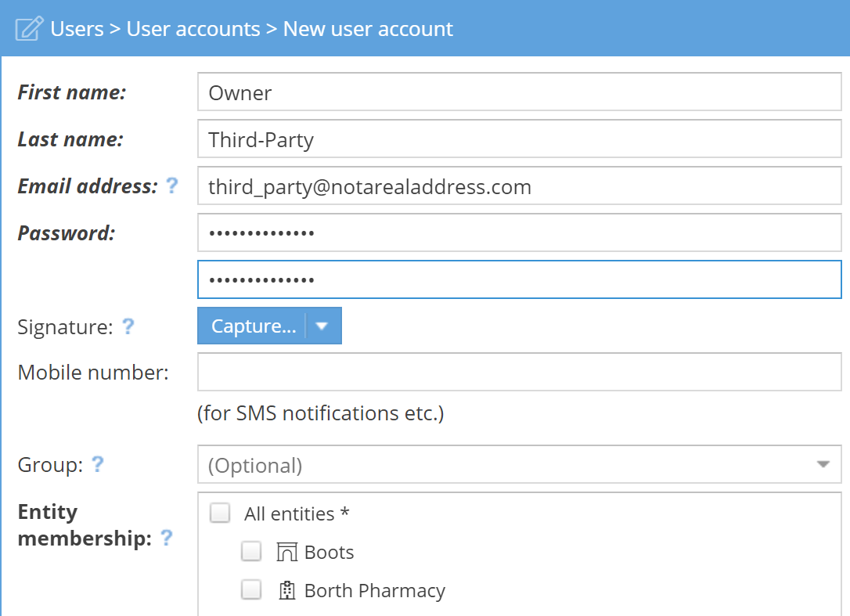Click help icon next to Email address
The height and width of the screenshot is (616, 850).
[x=171, y=186]
